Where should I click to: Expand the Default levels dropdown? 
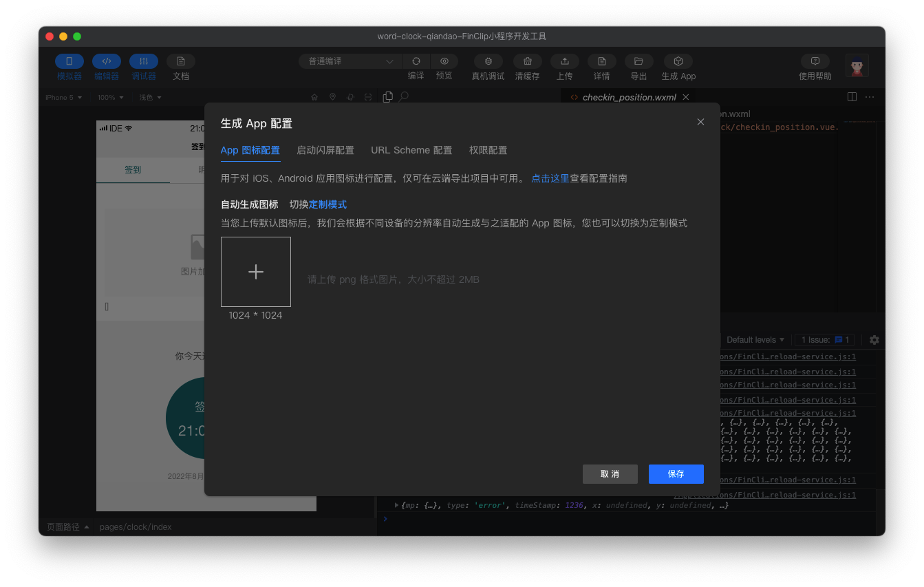[755, 340]
